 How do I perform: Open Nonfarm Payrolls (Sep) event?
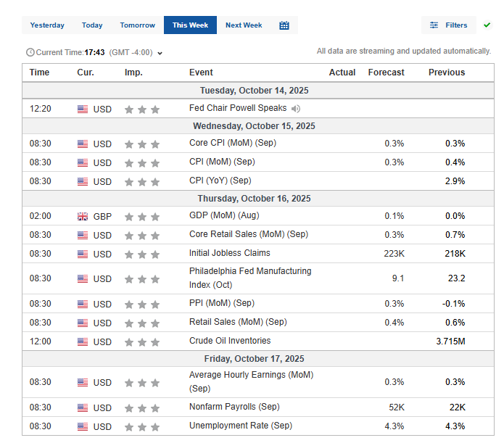coord(234,407)
